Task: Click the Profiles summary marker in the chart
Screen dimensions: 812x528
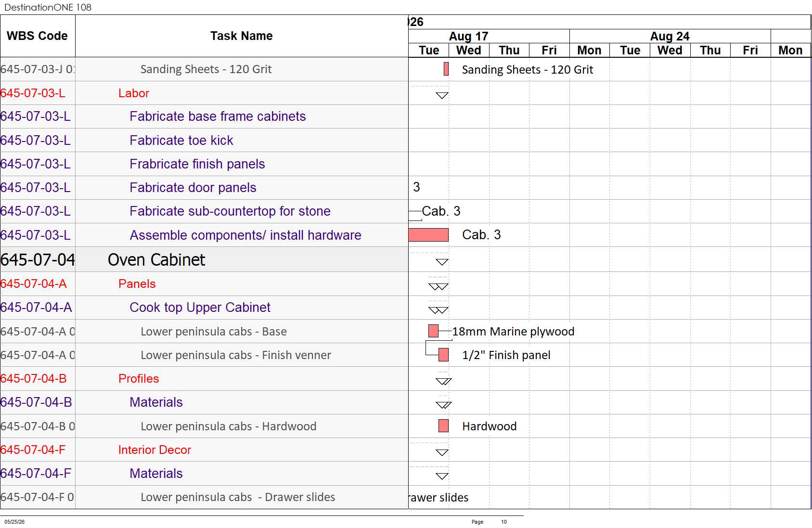Action: click(x=444, y=381)
